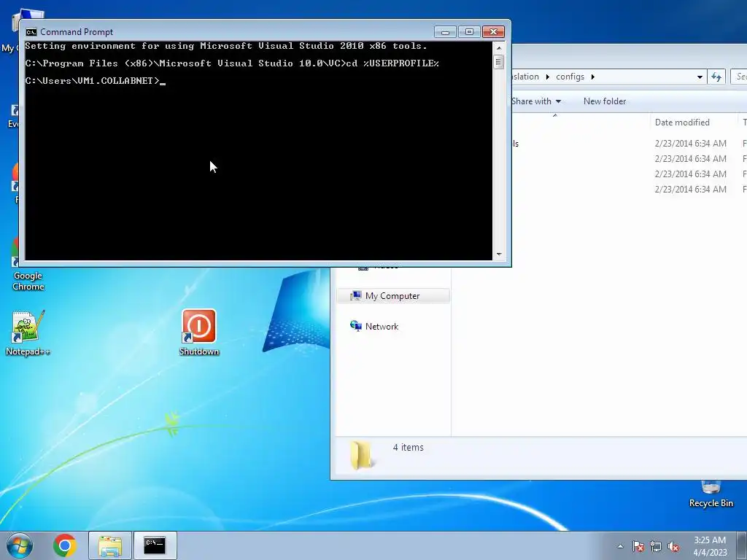Image resolution: width=747 pixels, height=560 pixels.
Task: Close the Command Prompt window
Action: coord(494,32)
